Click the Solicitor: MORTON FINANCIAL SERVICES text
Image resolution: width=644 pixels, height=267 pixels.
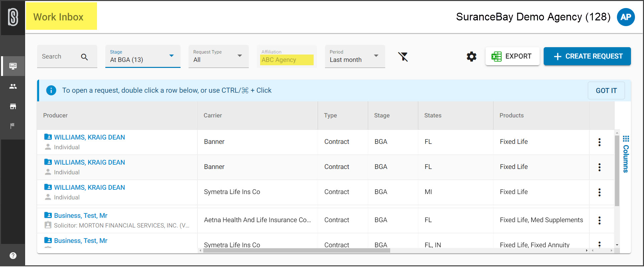point(122,226)
